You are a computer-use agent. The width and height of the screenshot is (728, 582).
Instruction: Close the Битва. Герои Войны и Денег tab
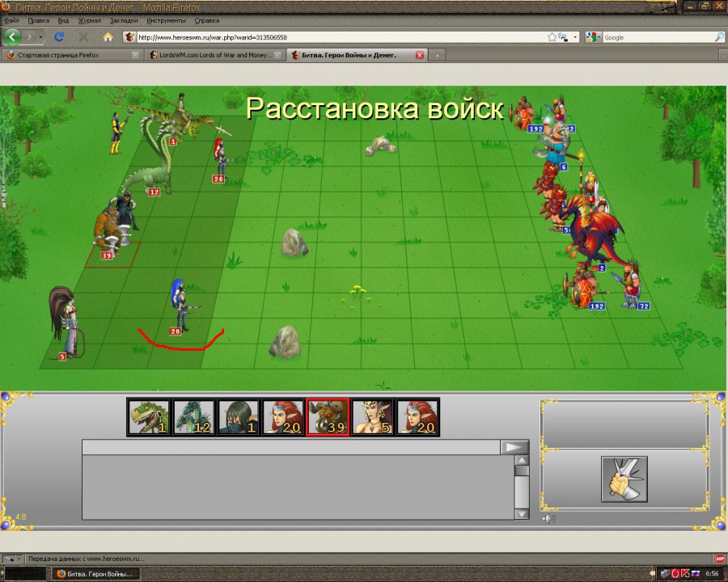pyautogui.click(x=419, y=55)
